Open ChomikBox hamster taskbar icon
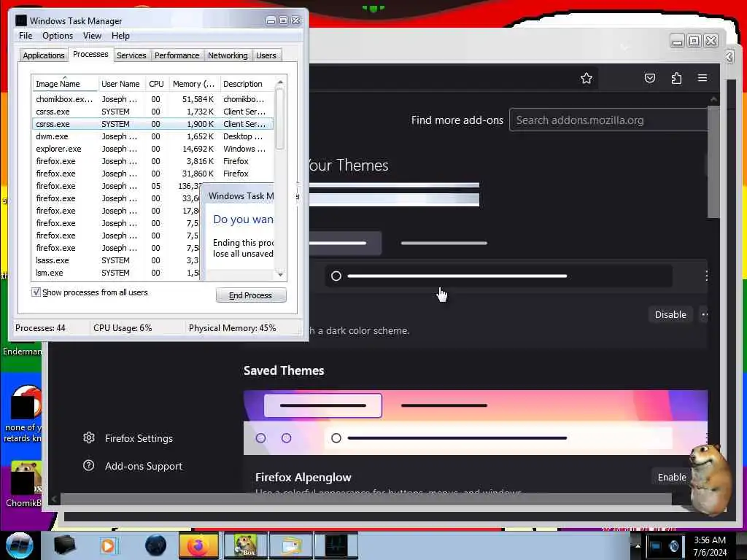 point(244,545)
